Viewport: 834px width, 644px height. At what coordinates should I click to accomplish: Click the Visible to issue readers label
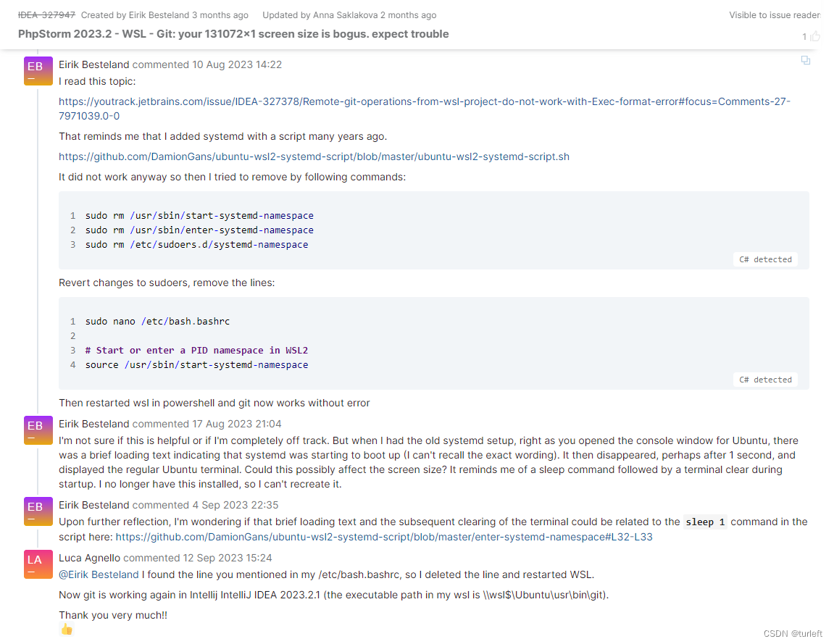pyautogui.click(x=775, y=15)
